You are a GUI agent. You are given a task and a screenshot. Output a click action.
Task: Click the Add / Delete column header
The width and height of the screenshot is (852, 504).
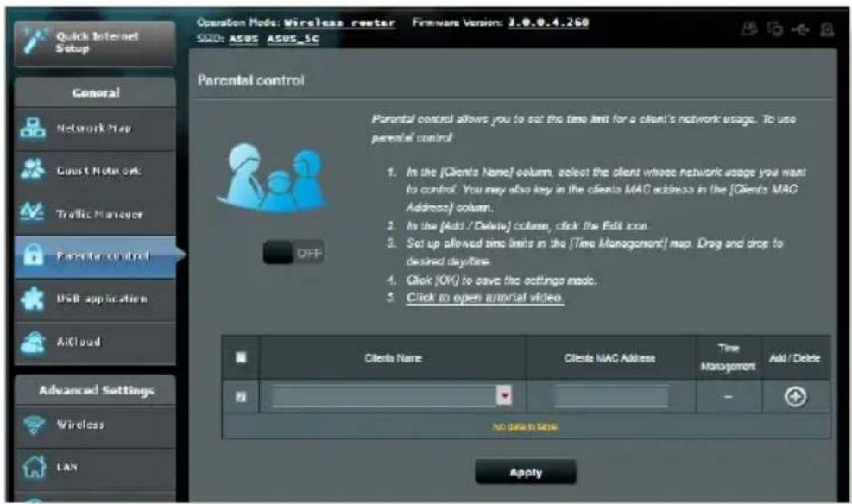tap(795, 358)
